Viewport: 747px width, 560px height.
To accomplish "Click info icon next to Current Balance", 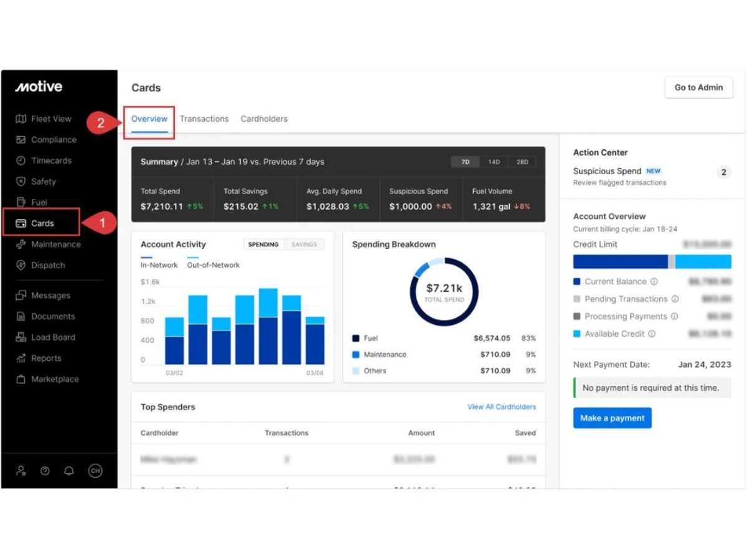I will (x=654, y=282).
